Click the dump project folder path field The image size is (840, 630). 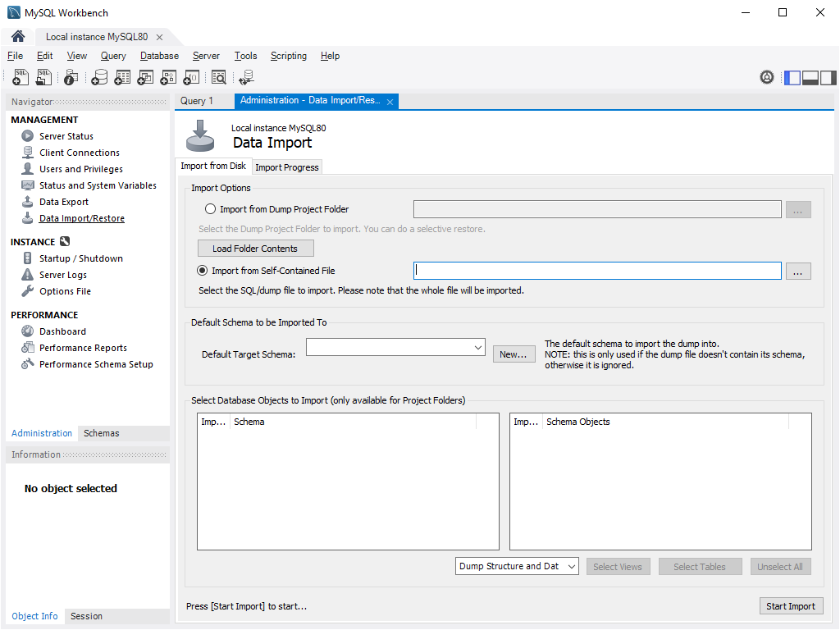pyautogui.click(x=597, y=209)
